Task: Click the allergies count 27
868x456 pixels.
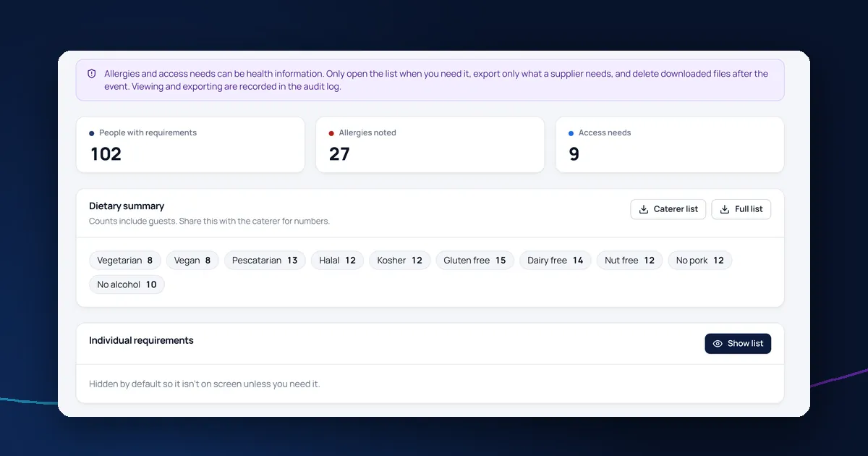Action: (339, 154)
